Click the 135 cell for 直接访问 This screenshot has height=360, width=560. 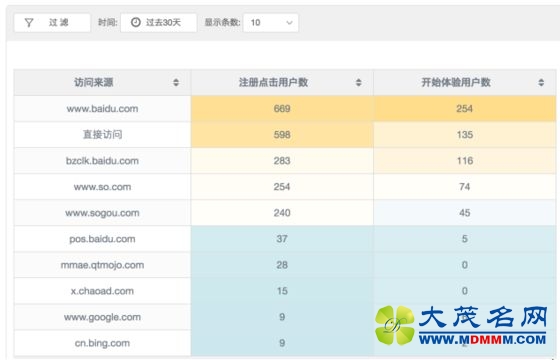click(x=465, y=135)
